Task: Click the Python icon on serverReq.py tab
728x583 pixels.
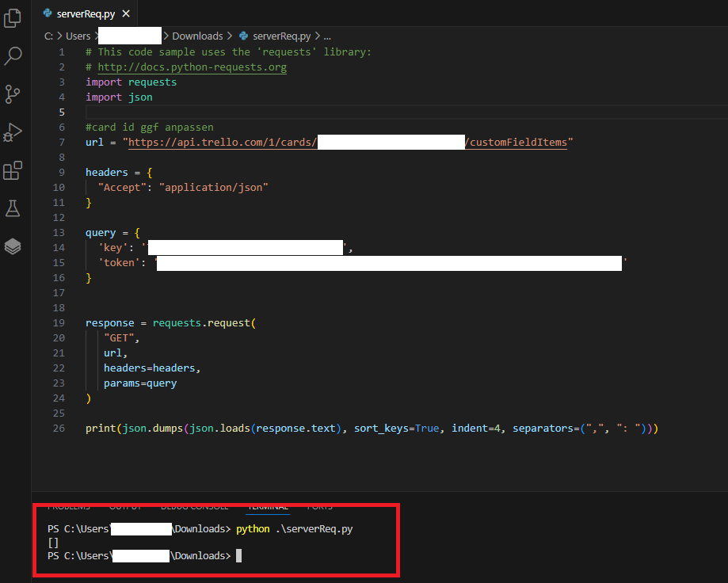Action: click(48, 13)
